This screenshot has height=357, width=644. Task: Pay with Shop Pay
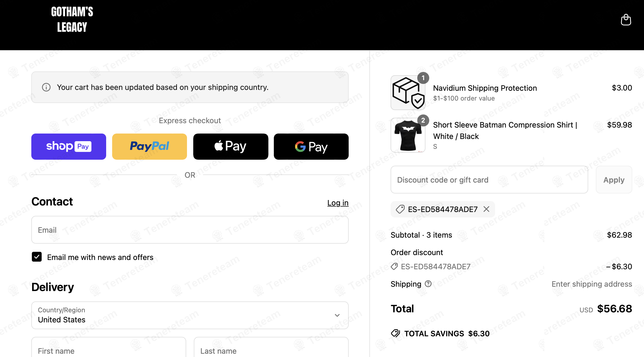click(x=69, y=147)
